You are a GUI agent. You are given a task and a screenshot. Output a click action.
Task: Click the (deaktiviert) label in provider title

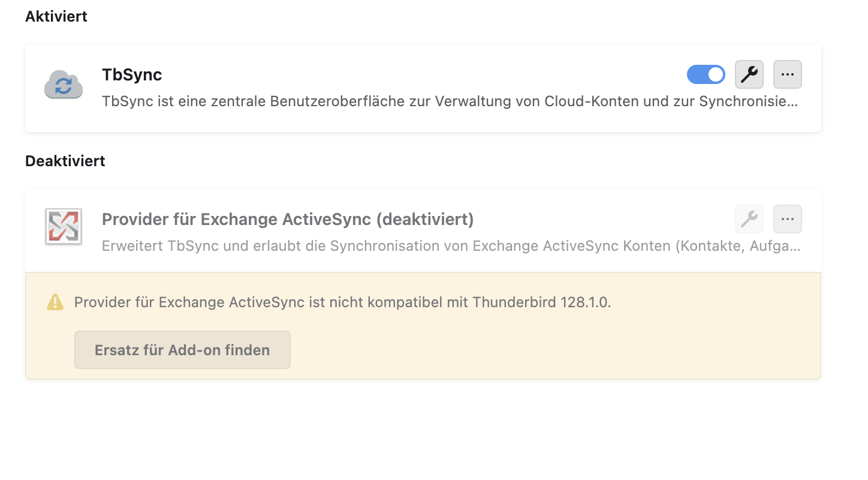[x=425, y=220]
